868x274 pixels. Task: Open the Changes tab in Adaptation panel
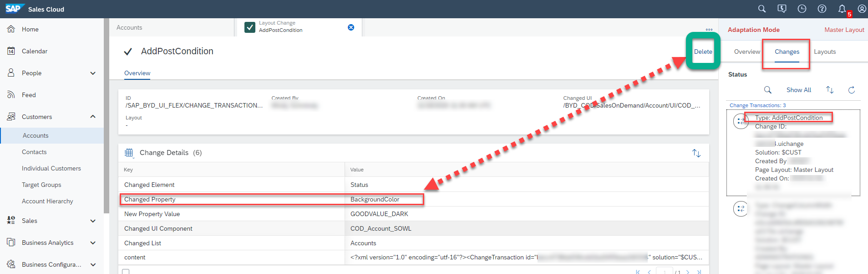[787, 52]
